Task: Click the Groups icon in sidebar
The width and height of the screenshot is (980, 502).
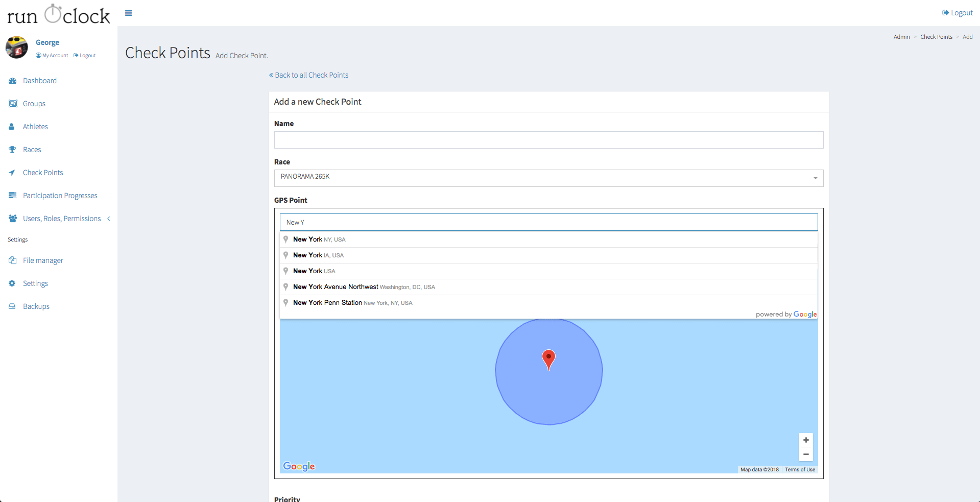Action: pyautogui.click(x=13, y=104)
